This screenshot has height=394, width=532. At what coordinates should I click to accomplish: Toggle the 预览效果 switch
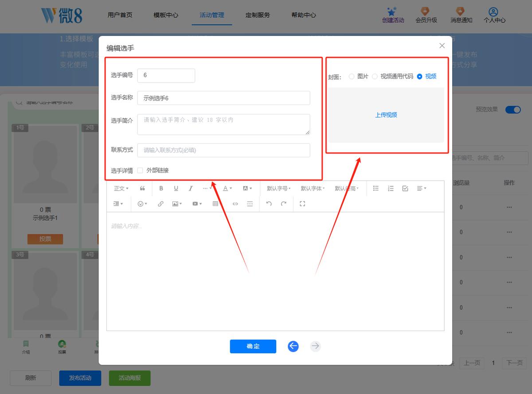tap(513, 109)
